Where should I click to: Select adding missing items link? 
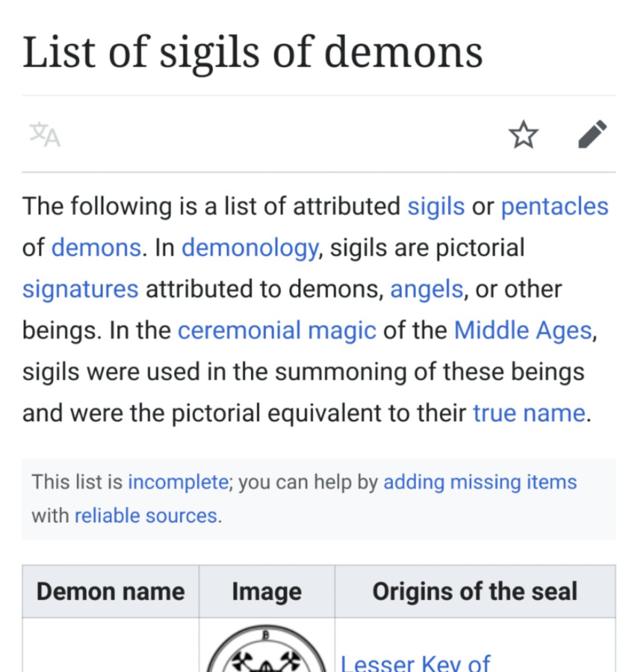480,482
